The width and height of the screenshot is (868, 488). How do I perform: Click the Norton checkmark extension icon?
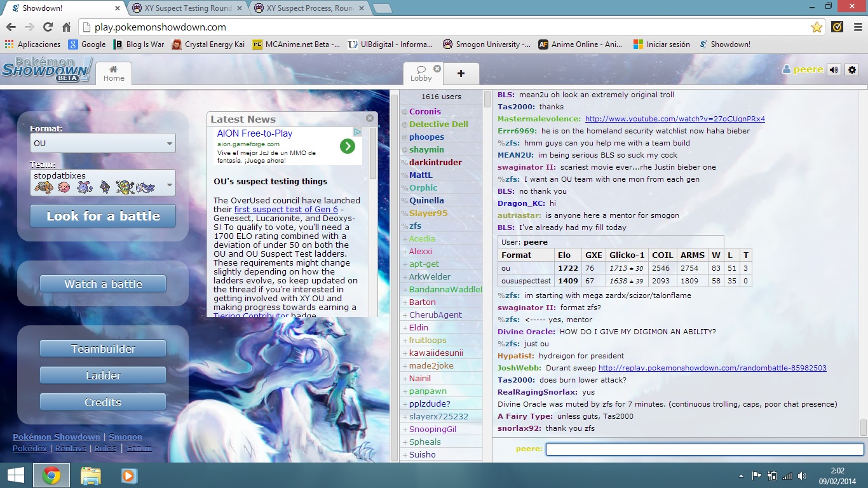pyautogui.click(x=837, y=27)
